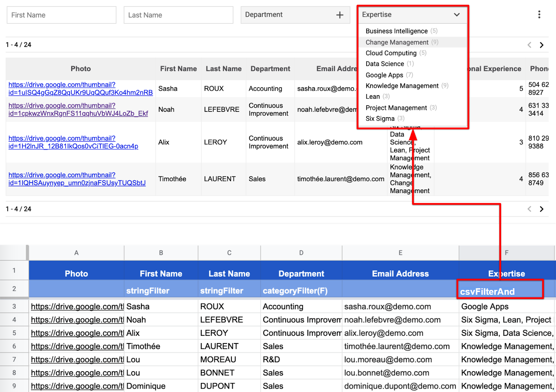Image resolution: width=556 pixels, height=392 pixels.
Task: Click the categoryFilter(F) cell
Action: (301, 290)
